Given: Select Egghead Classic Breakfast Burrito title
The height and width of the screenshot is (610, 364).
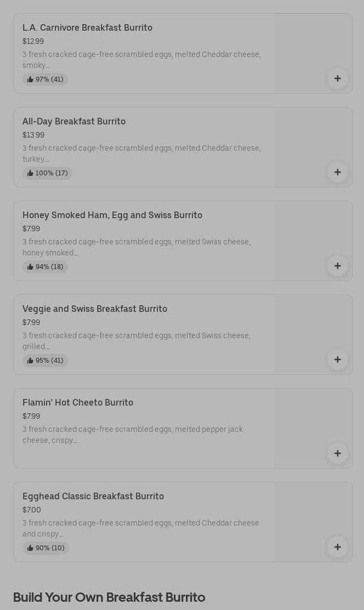Looking at the screenshot, I should (93, 496).
